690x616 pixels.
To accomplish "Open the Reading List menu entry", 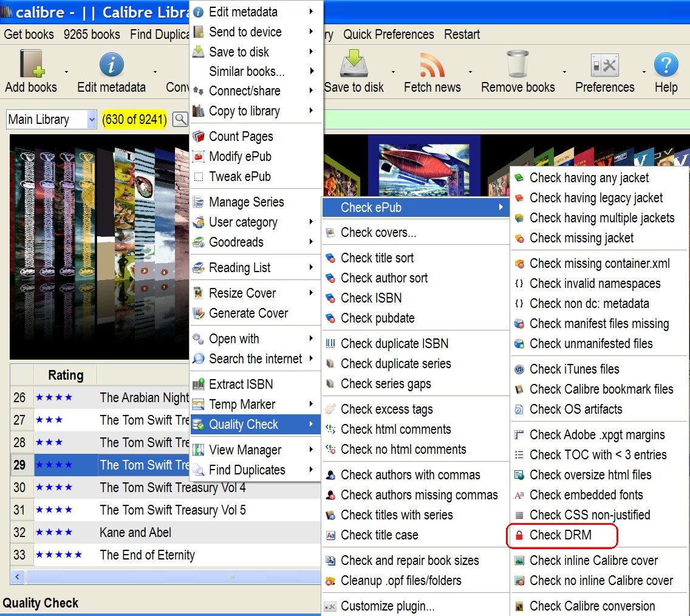I will click(255, 267).
